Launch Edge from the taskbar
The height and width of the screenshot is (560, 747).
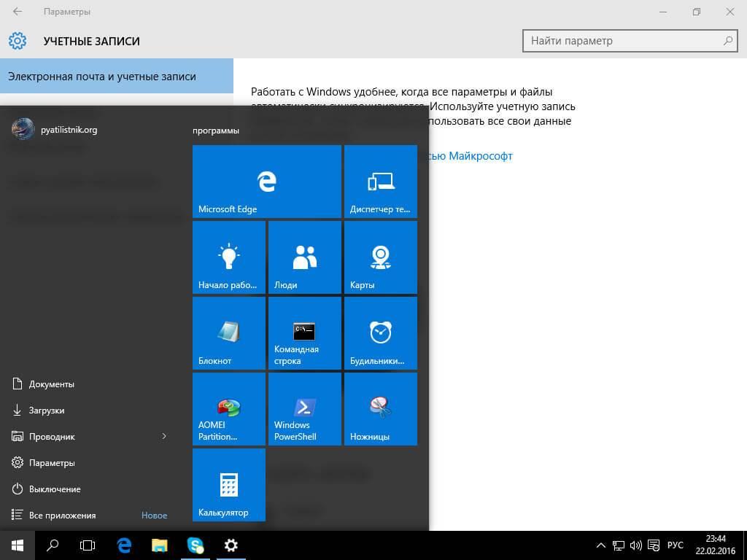(x=124, y=545)
